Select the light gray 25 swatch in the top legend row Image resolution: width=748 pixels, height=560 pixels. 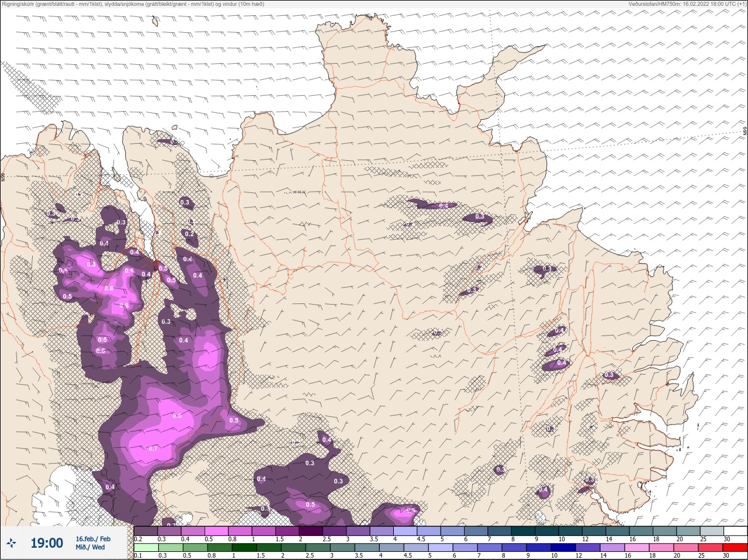712,531
